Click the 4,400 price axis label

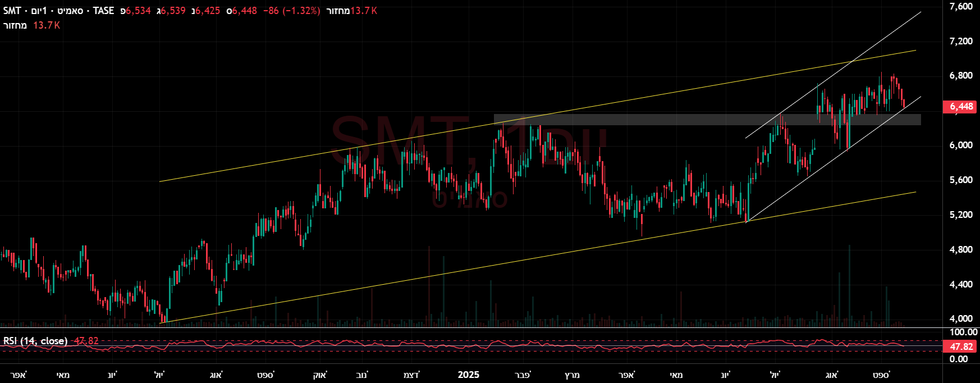[x=961, y=284]
